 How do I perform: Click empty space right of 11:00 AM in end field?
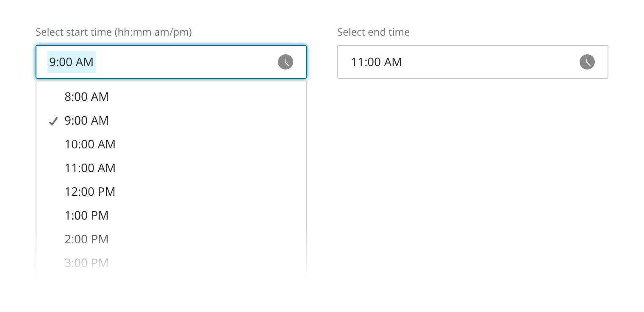click(x=487, y=62)
